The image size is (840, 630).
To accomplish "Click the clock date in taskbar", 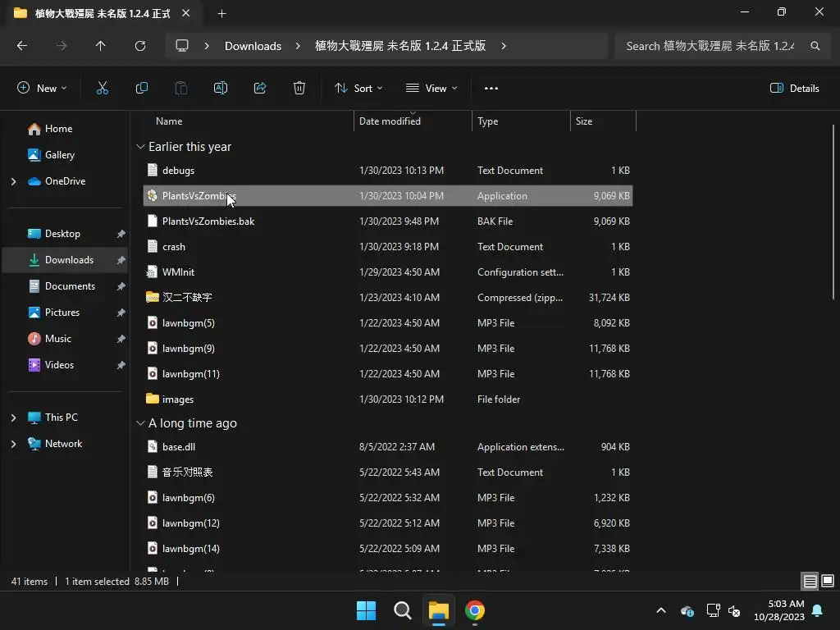I will 779,610.
